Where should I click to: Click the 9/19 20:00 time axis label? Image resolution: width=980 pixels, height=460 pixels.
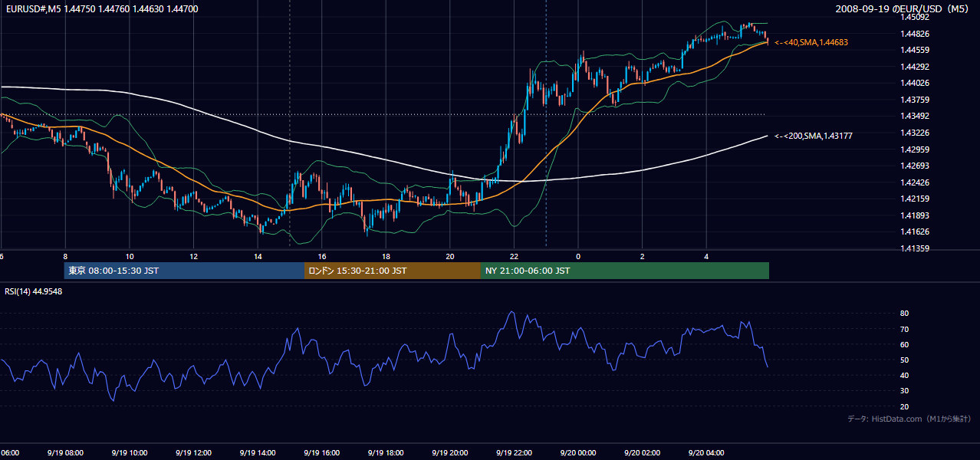pos(449,453)
